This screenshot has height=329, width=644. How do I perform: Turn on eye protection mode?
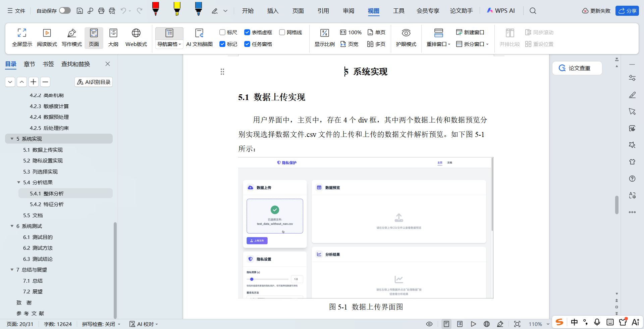[x=406, y=37]
